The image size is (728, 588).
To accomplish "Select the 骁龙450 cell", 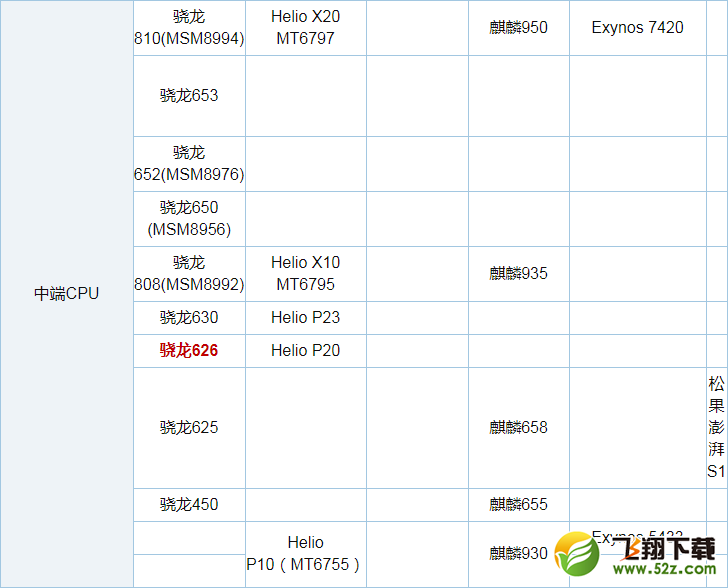I will click(189, 504).
